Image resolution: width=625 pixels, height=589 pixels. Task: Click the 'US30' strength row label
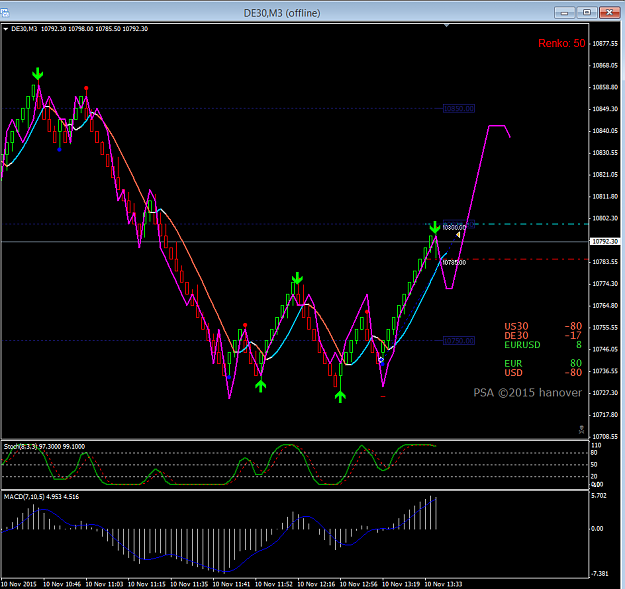tap(516, 326)
